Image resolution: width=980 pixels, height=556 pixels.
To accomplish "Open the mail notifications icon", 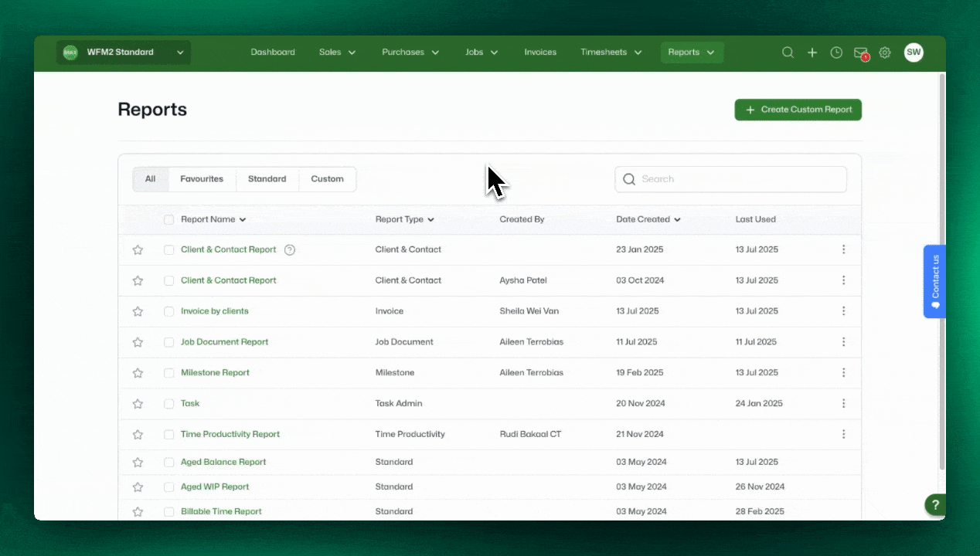I will click(860, 53).
